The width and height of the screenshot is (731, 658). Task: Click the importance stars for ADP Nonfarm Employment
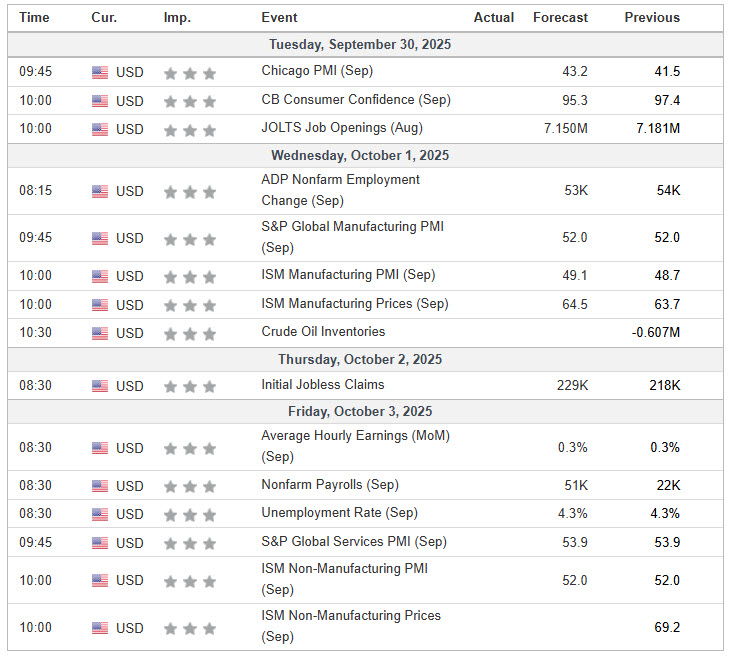pyautogui.click(x=189, y=191)
